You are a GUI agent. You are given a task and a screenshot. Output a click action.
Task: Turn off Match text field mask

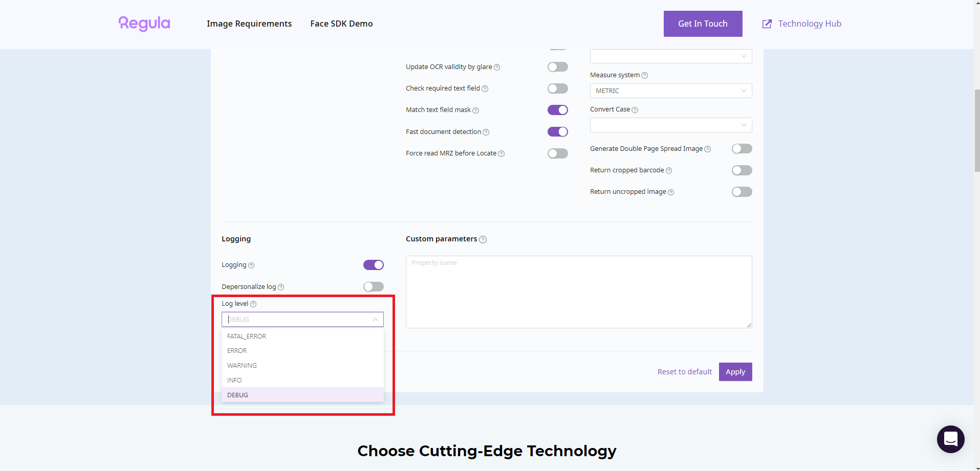(x=557, y=110)
